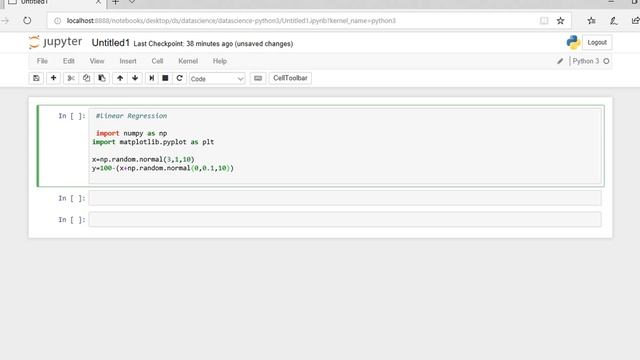Click the In [ ] prompt of second cell
Image resolution: width=640 pixels, height=360 pixels.
click(72, 198)
